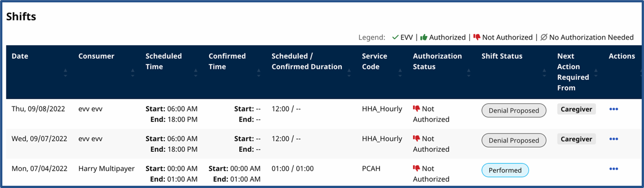Click the EVV checkmark in legend
Viewport: 644px width, 188px height.
(395, 38)
